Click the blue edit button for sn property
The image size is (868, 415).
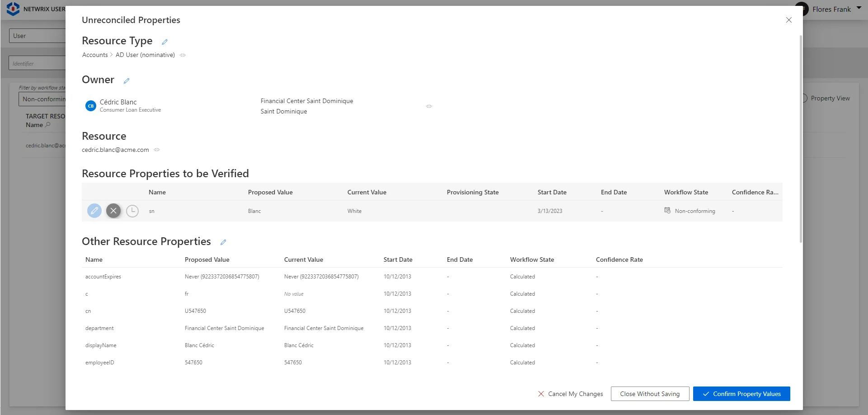click(x=94, y=211)
